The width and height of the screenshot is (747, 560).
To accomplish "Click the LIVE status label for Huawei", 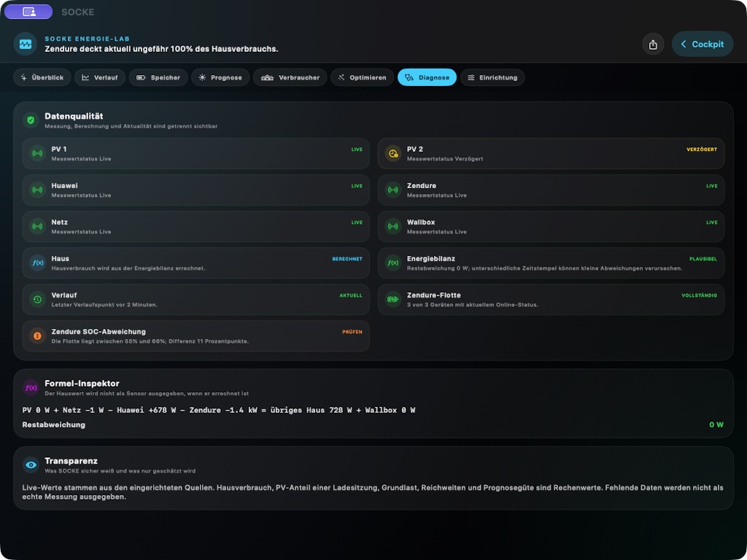I will coord(357,186).
